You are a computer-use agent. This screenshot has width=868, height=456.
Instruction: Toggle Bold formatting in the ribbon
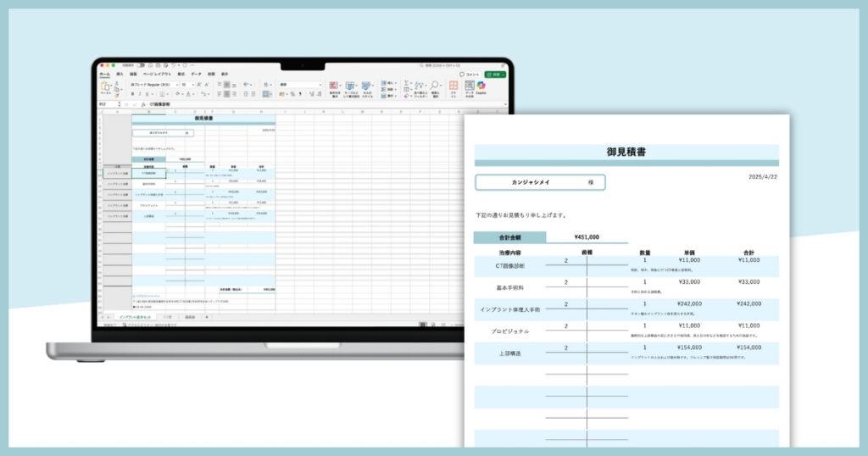[x=133, y=94]
